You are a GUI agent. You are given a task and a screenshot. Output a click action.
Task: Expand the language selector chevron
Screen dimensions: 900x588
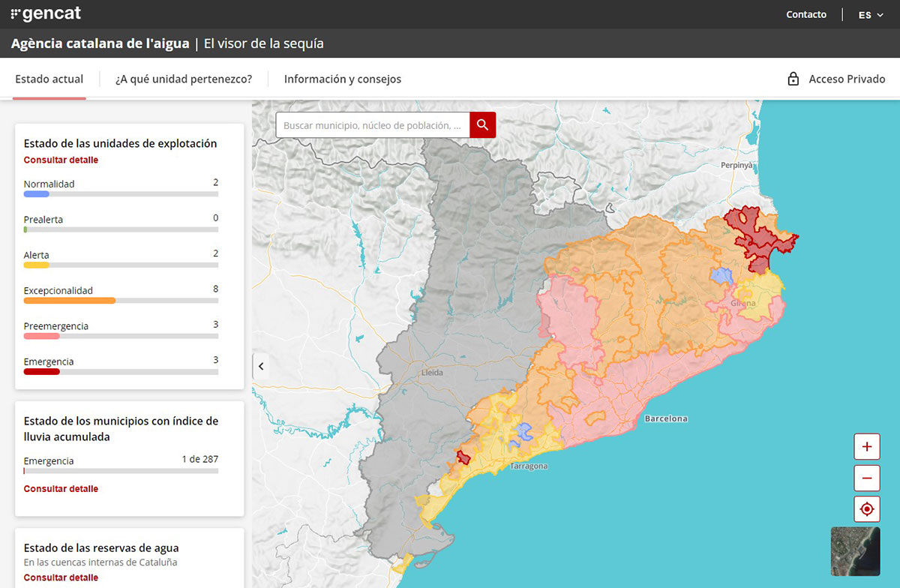tap(880, 14)
